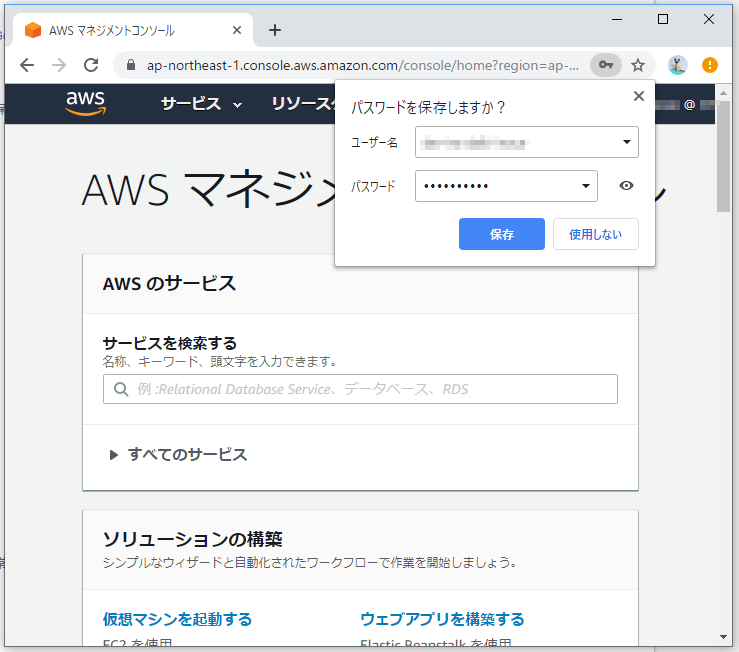The width and height of the screenshot is (739, 652).
Task: Open the ユーザー名 dropdown arrow
Action: coord(627,142)
